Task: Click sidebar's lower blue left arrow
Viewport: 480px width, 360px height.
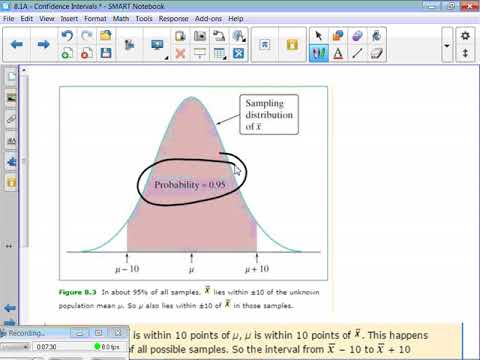Action: (10, 308)
